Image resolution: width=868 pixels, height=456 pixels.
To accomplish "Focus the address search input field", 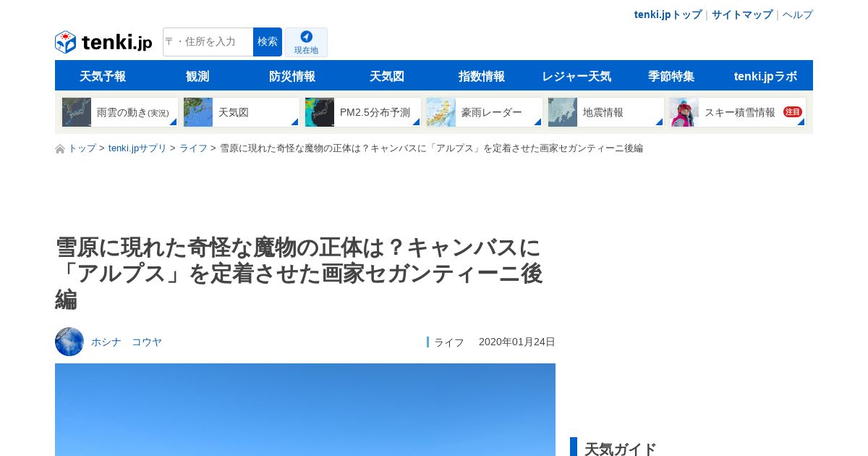I will coord(208,42).
